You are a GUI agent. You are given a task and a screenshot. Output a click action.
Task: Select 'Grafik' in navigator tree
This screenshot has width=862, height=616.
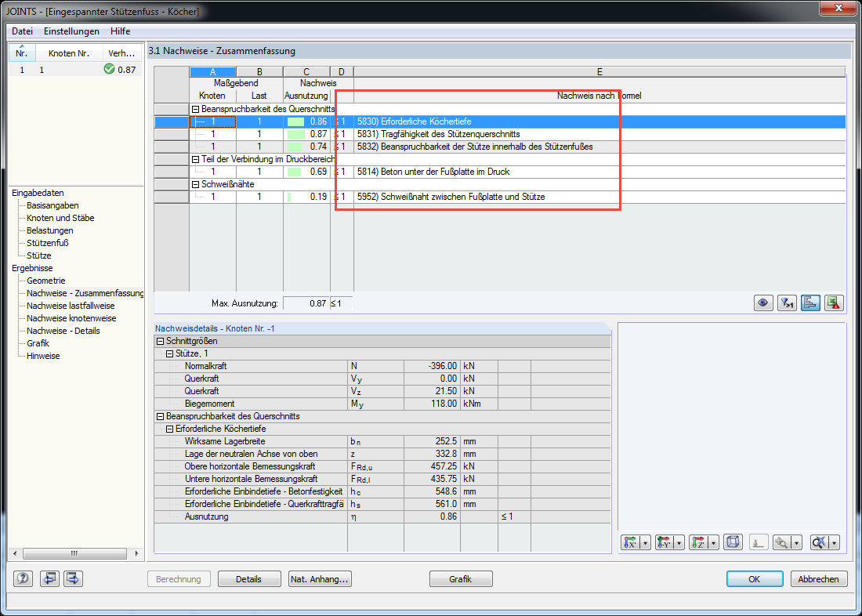tap(38, 344)
